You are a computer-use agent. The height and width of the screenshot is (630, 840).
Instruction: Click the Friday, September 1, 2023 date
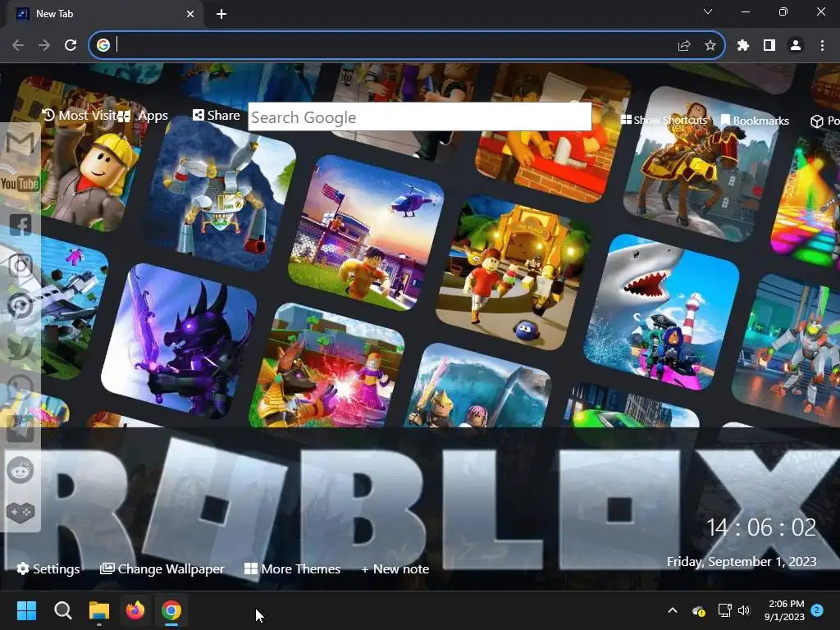[x=742, y=561]
